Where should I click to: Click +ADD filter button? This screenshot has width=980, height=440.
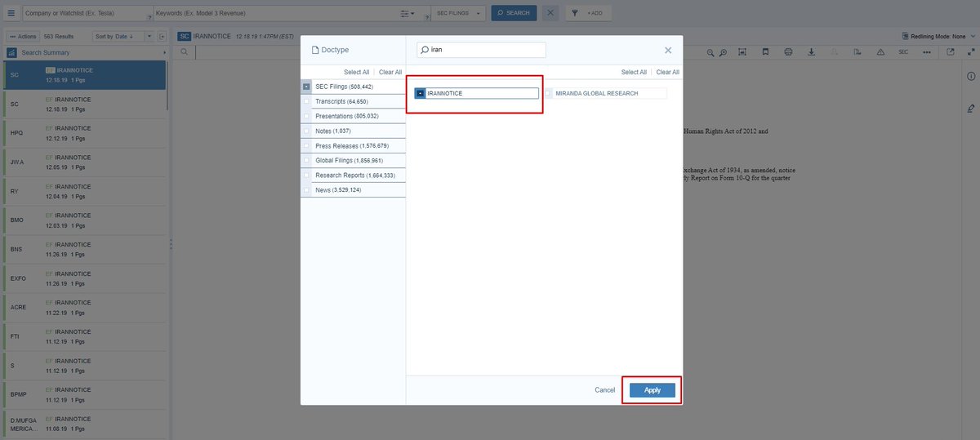[x=595, y=14]
